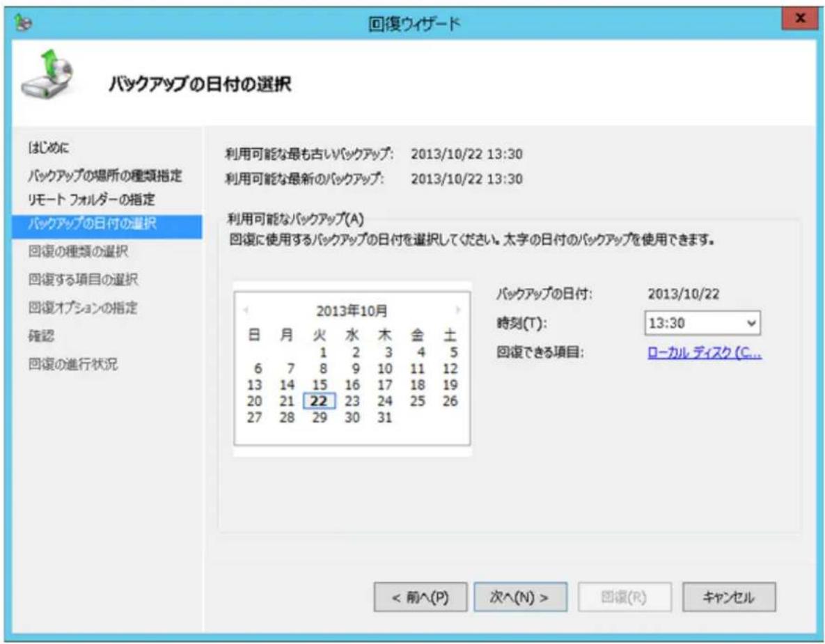Select date 3 in calendar

click(x=388, y=352)
